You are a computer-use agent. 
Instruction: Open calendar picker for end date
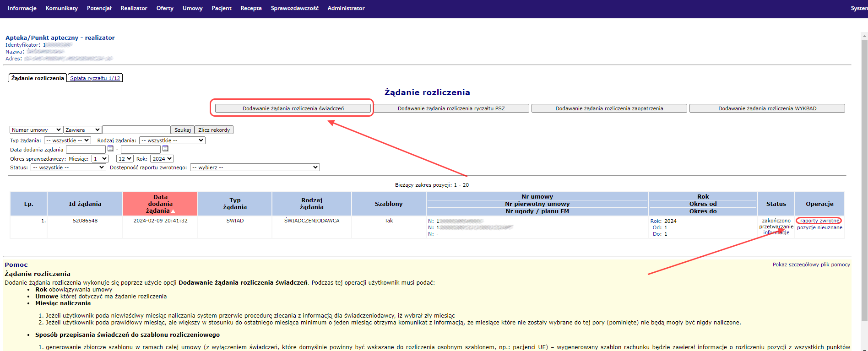[165, 149]
